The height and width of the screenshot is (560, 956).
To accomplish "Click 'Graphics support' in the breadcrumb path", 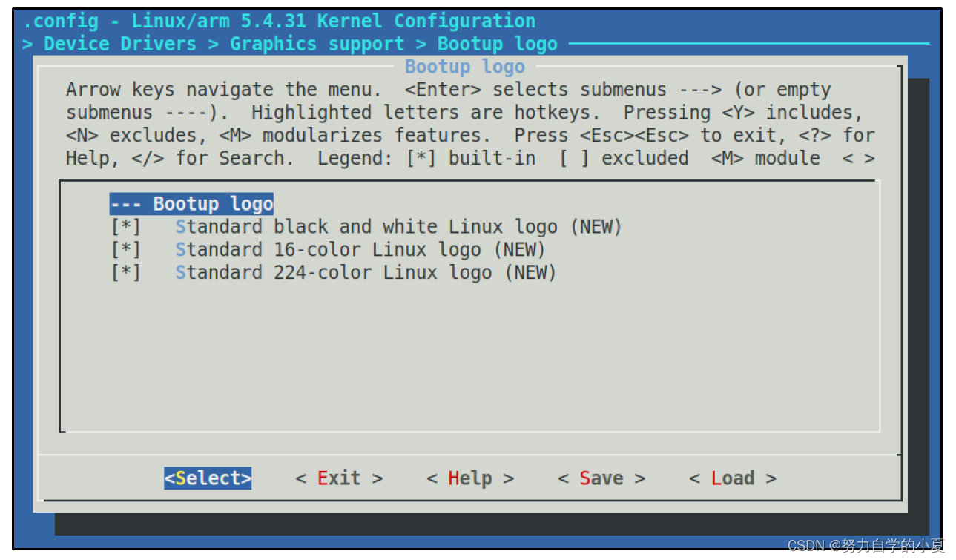I will coord(317,44).
